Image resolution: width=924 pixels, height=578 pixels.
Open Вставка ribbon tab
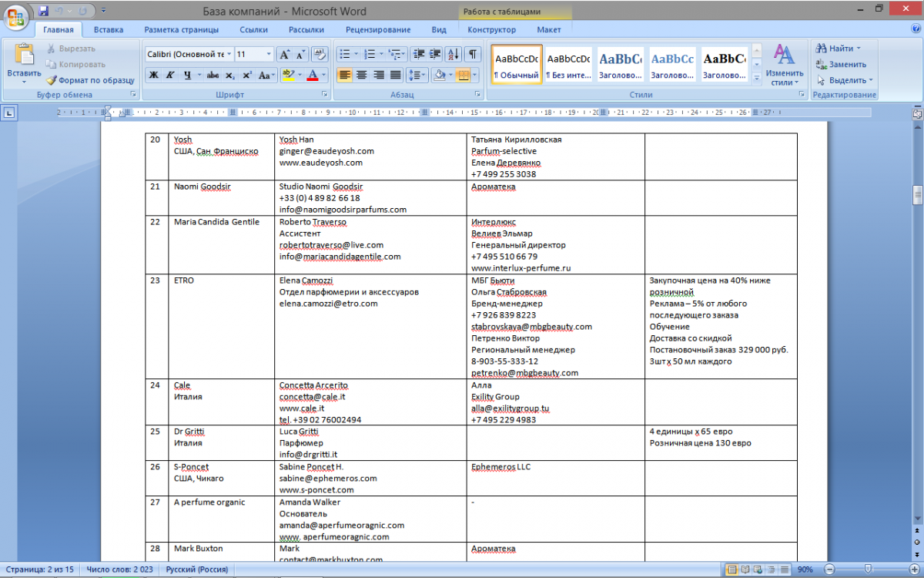109,29
